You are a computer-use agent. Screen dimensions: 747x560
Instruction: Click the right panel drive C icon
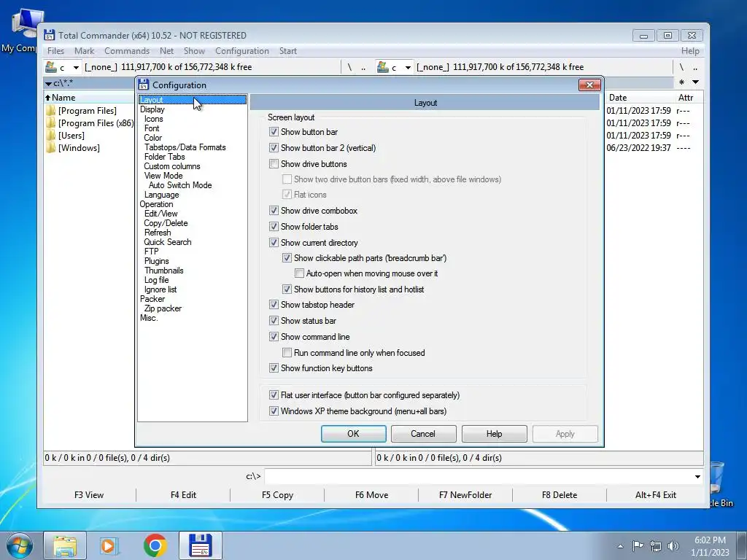pyautogui.click(x=382, y=66)
